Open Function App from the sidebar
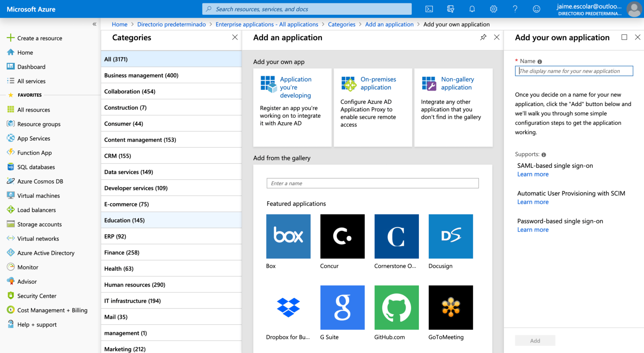This screenshot has width=644, height=353. 34,153
